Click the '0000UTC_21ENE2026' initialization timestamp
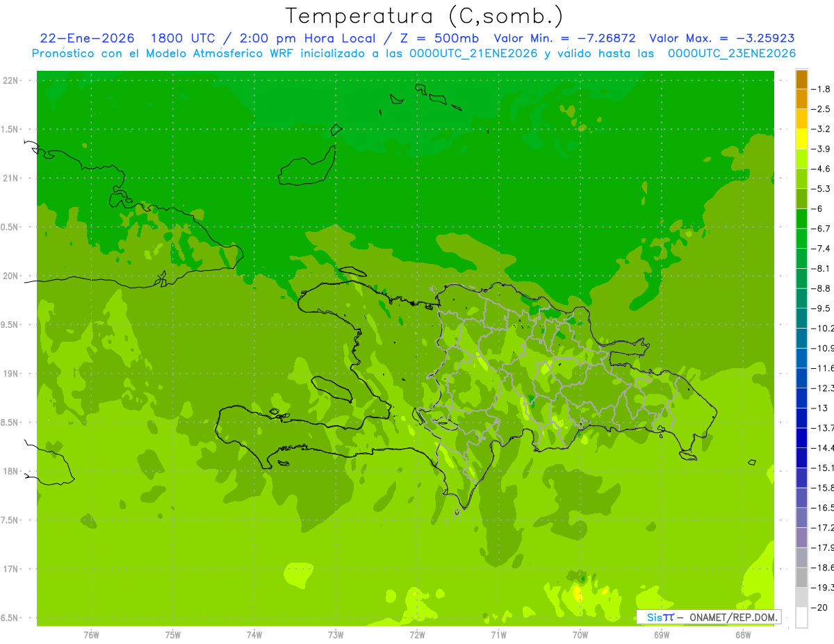This screenshot has height=644, width=834. point(473,53)
